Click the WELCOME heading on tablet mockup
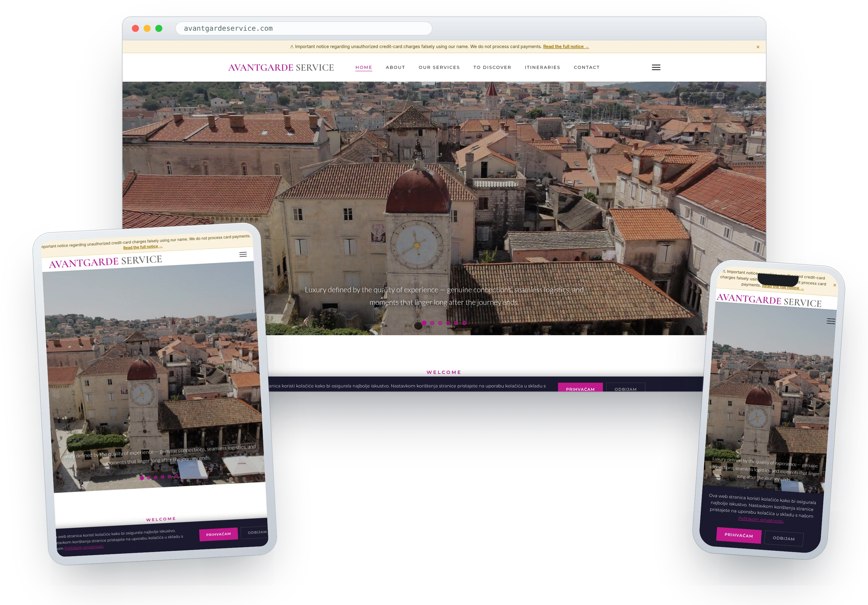The height and width of the screenshot is (605, 868). pyautogui.click(x=161, y=519)
